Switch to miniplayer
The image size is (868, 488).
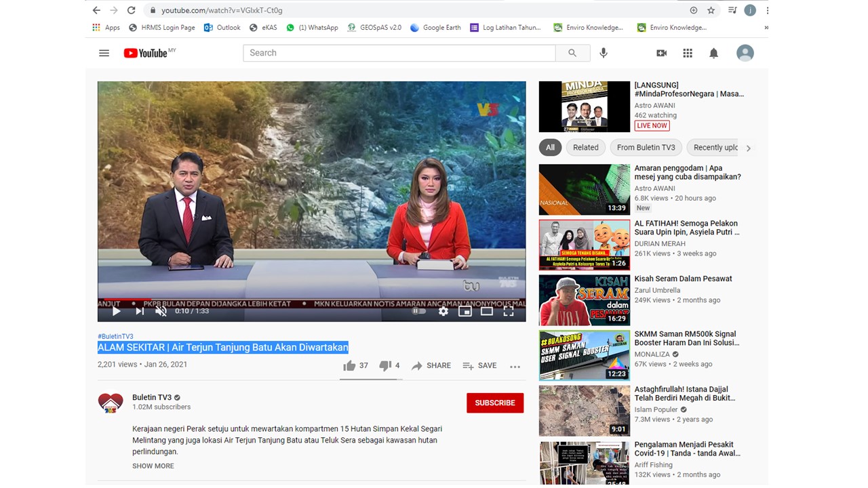pos(465,311)
